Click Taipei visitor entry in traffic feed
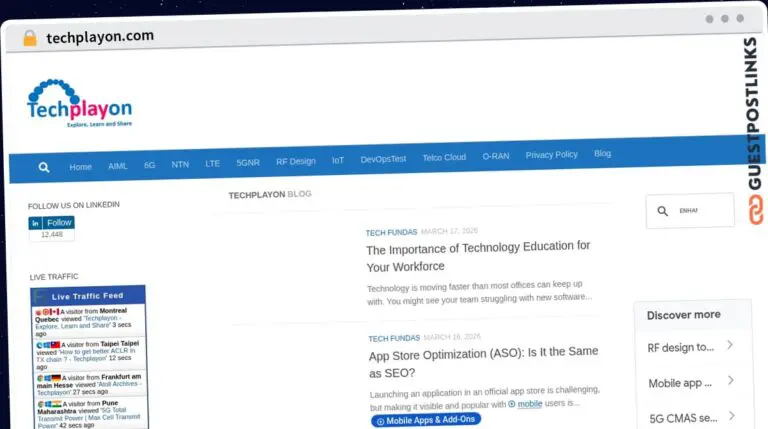768x429 pixels. click(x=89, y=355)
